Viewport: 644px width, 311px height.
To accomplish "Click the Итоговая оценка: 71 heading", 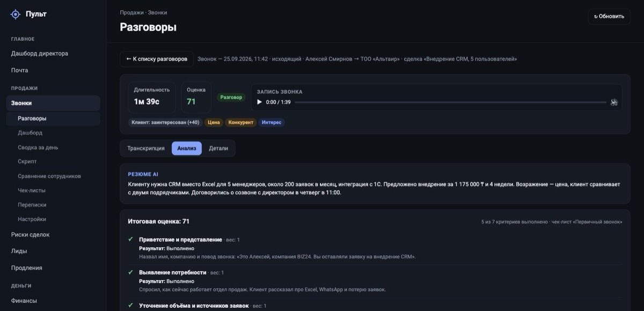I will (158, 221).
